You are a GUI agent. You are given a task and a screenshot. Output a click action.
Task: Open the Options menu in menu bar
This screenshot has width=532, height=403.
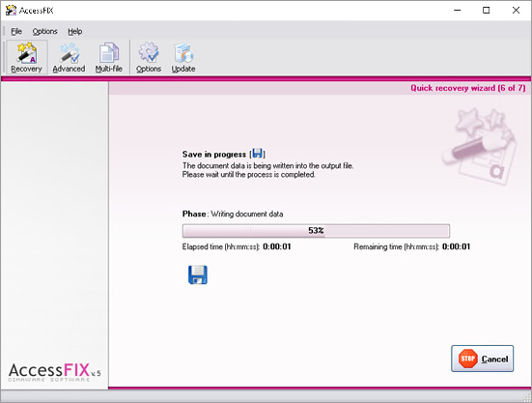click(x=44, y=31)
